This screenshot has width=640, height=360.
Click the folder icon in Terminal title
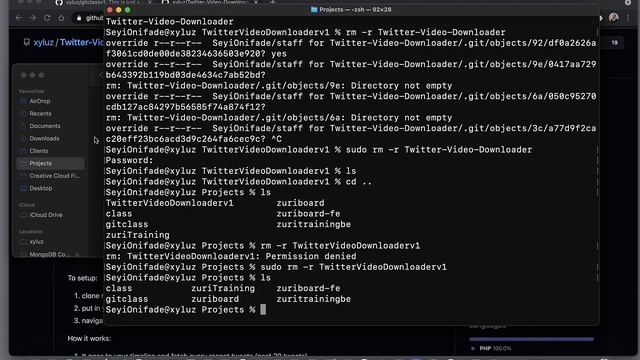(x=314, y=9)
